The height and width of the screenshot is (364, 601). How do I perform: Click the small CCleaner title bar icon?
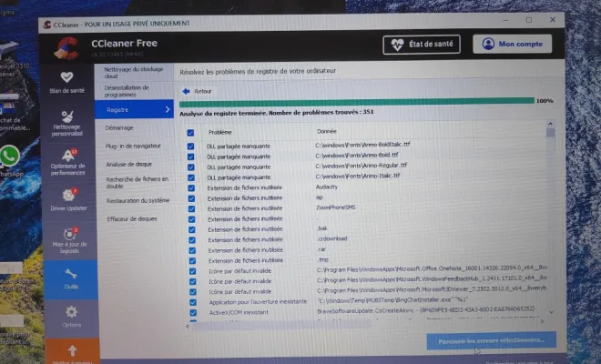coord(47,25)
